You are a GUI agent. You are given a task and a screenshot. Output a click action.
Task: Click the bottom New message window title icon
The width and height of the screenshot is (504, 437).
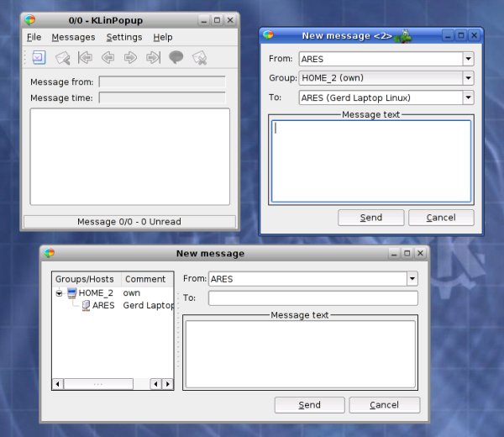coord(50,253)
